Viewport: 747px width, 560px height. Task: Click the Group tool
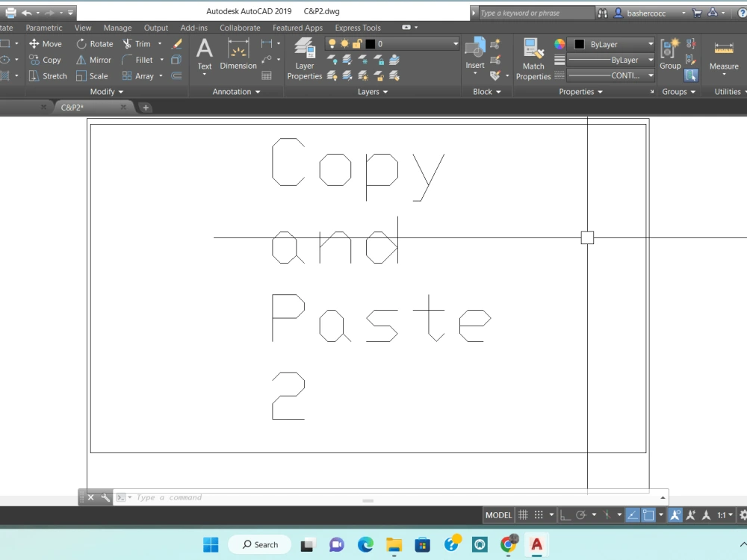pyautogui.click(x=670, y=55)
